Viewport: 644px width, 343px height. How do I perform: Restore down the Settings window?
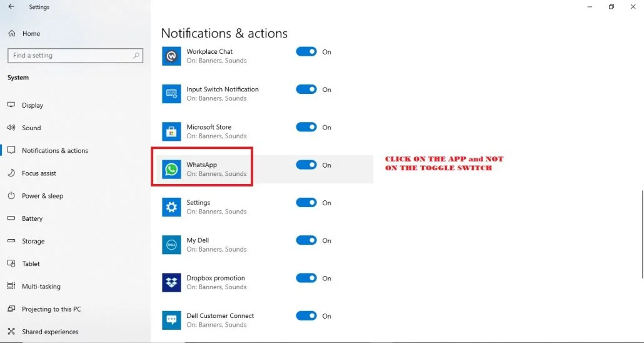[x=611, y=7]
